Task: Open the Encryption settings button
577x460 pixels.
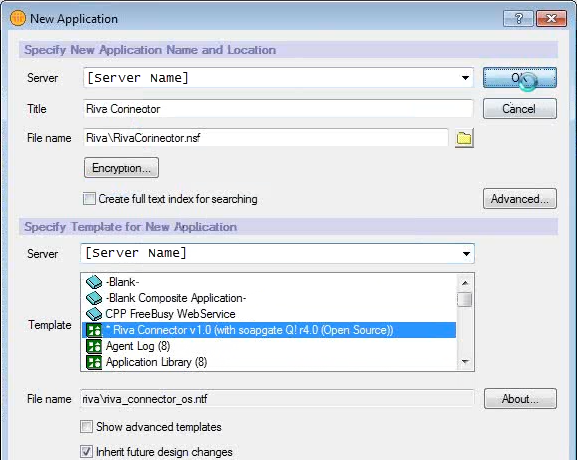Action: pos(121,168)
